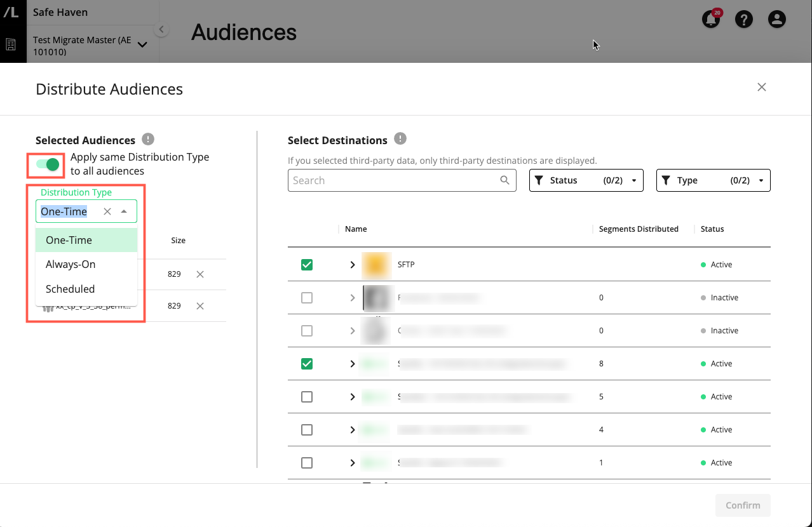
Task: Remove the xx_cp_v_3_38 audience with X
Action: coord(200,305)
